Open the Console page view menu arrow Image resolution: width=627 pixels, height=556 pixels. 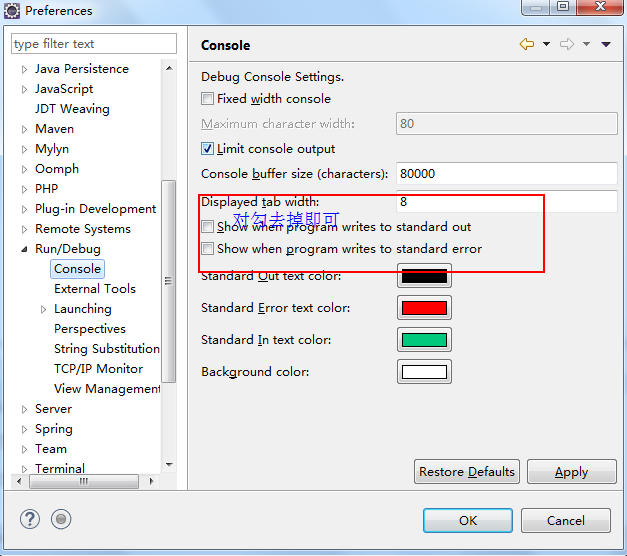pyautogui.click(x=606, y=44)
